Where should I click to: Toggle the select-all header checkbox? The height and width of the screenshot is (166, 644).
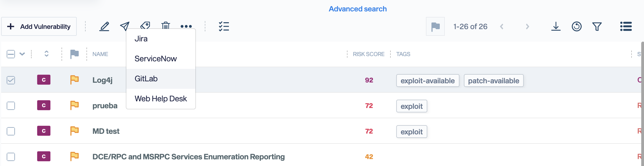tap(11, 54)
